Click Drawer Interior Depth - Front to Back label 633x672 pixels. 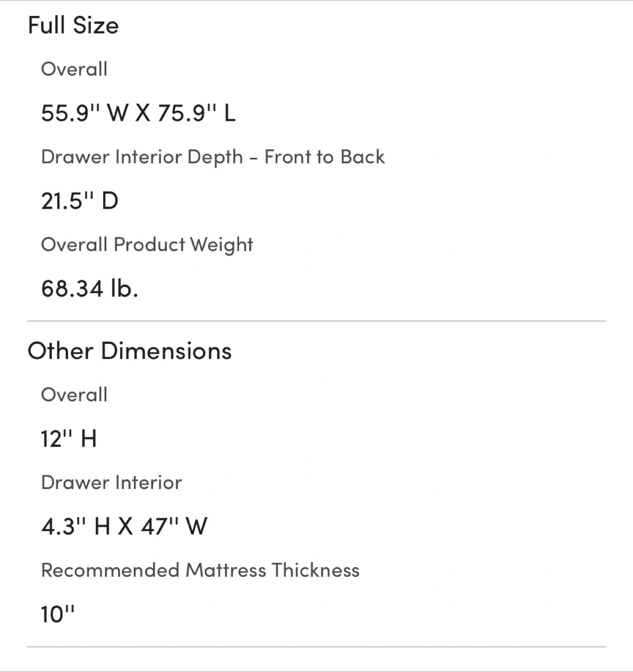pyautogui.click(x=213, y=157)
